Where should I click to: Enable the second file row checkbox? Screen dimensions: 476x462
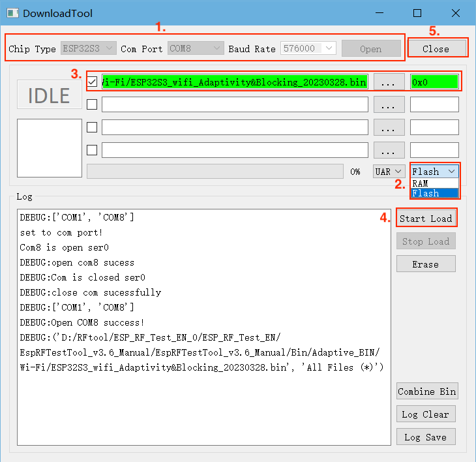tap(93, 104)
